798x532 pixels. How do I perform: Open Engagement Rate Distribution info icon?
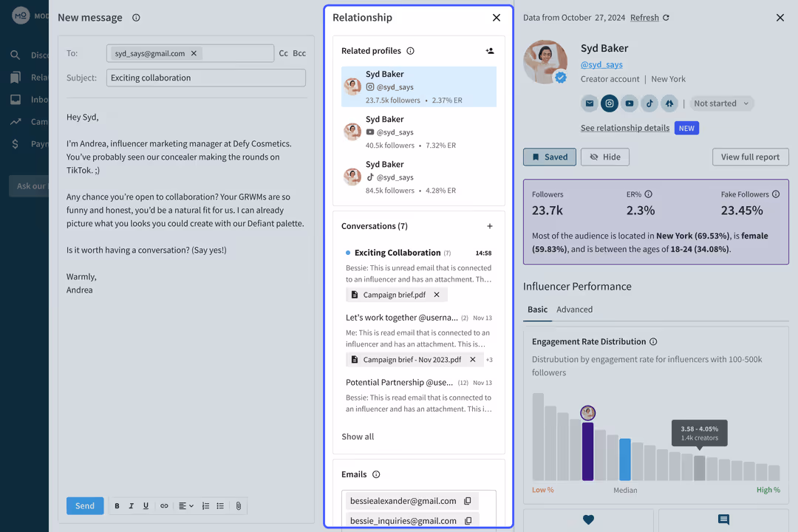[x=653, y=341]
